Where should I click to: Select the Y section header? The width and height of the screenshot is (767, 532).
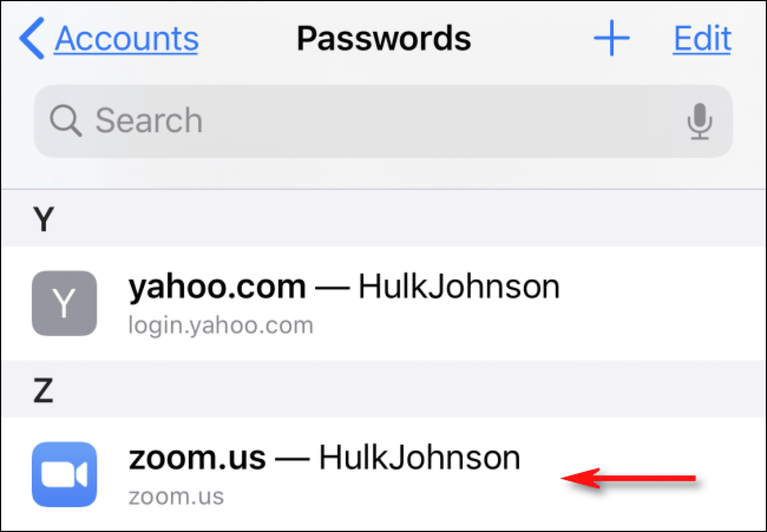44,219
